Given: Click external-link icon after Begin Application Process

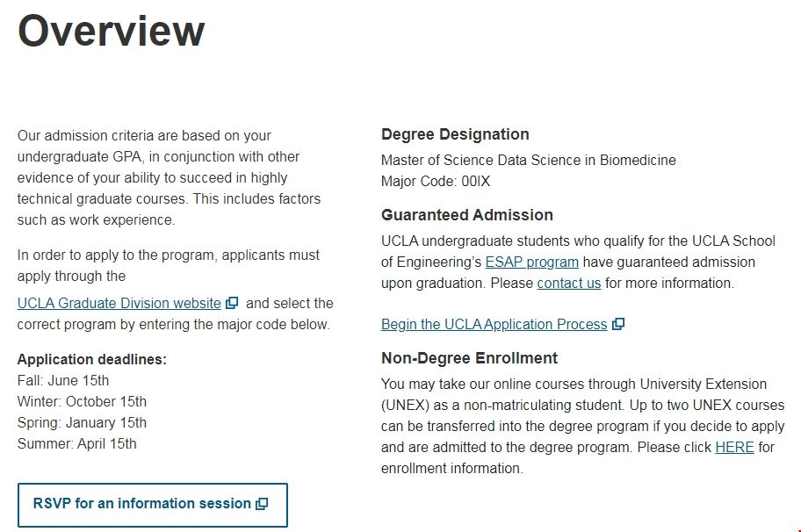Looking at the screenshot, I should [x=618, y=325].
